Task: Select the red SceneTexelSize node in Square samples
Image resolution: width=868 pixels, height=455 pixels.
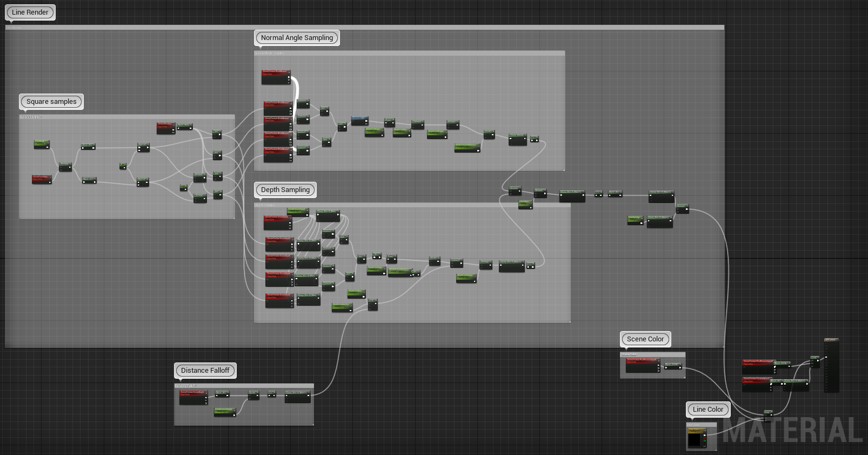Action: pyautogui.click(x=42, y=179)
